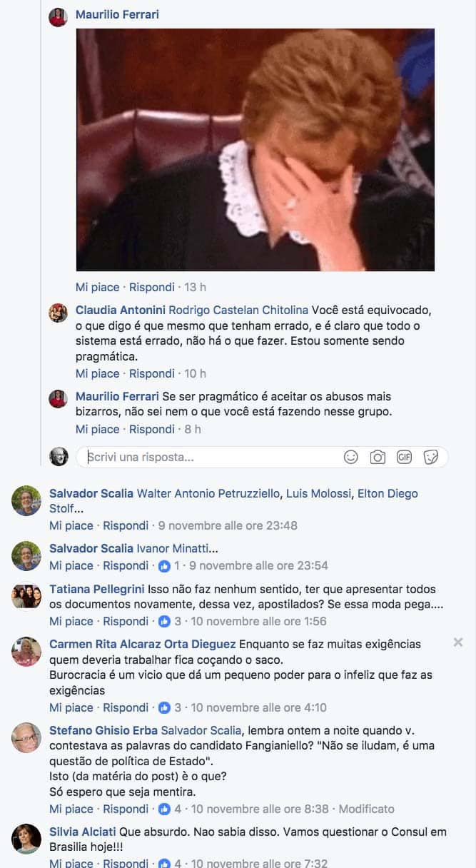The width and height of the screenshot is (476, 868).
Task: Click like reaction icon on Silvia Alciati's comment
Action: tap(165, 864)
